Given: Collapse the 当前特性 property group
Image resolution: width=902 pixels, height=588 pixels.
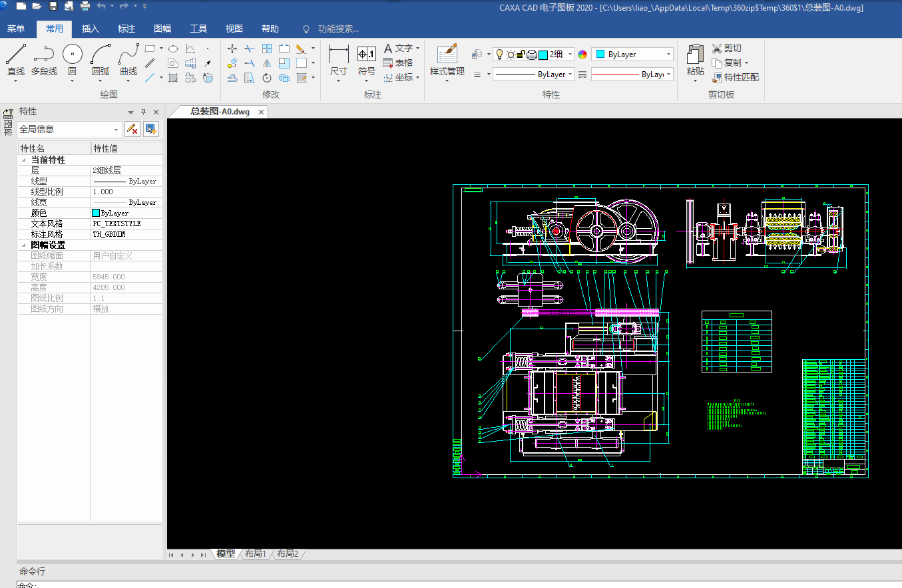Looking at the screenshot, I should pos(24,160).
